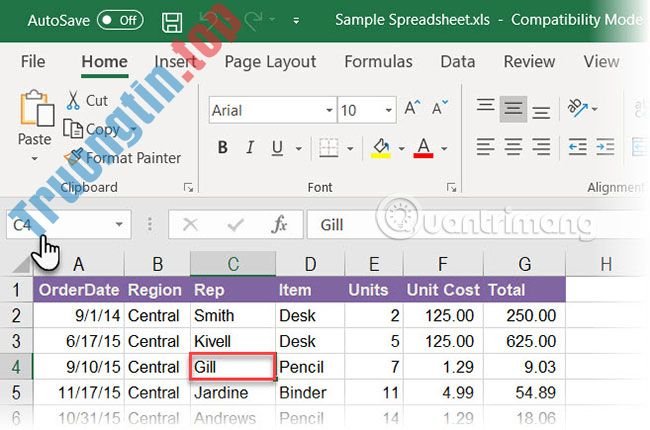Increase the font size
Viewport: 650px width, 430px height.
click(412, 108)
